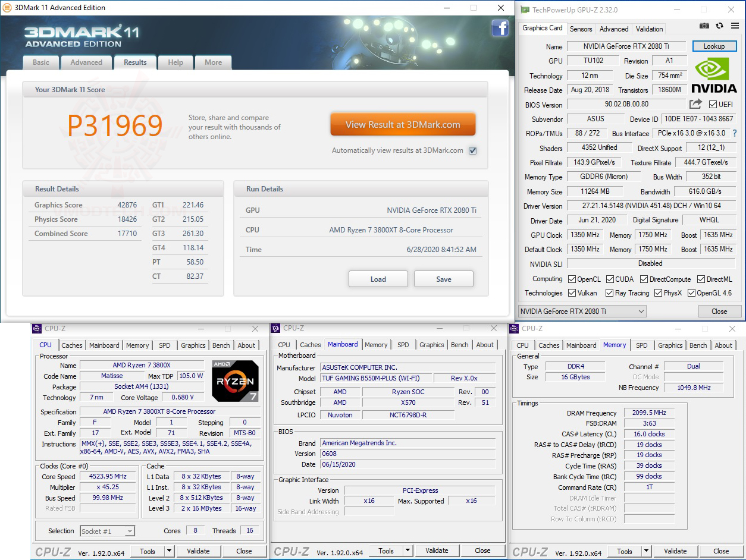
Task: Click the 3DMark 11 title bar app icon
Action: pyautogui.click(x=7, y=8)
